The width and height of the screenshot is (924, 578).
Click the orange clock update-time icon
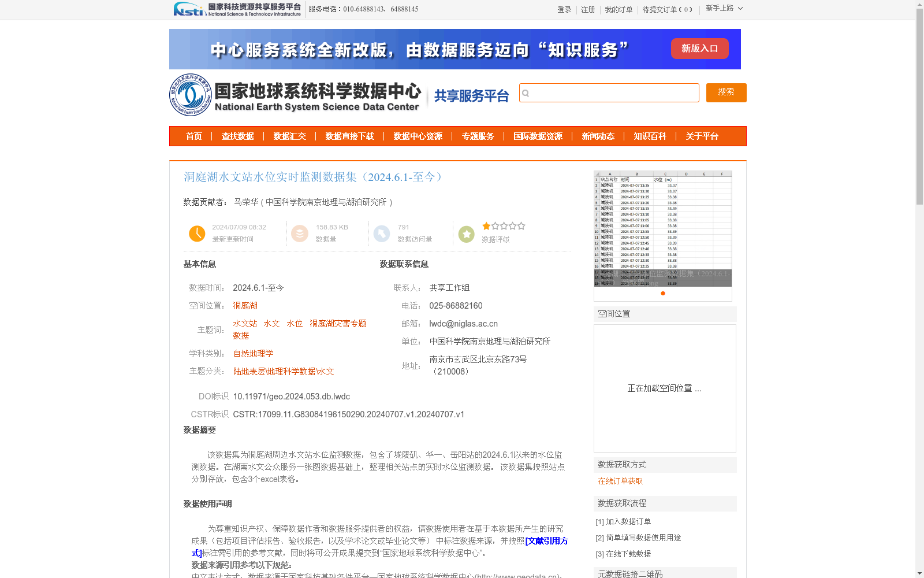tap(197, 234)
